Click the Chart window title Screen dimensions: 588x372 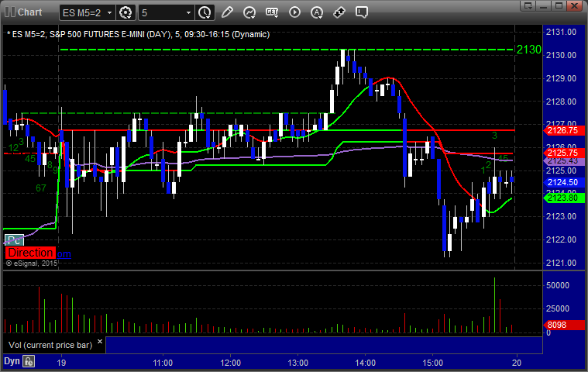pos(30,12)
